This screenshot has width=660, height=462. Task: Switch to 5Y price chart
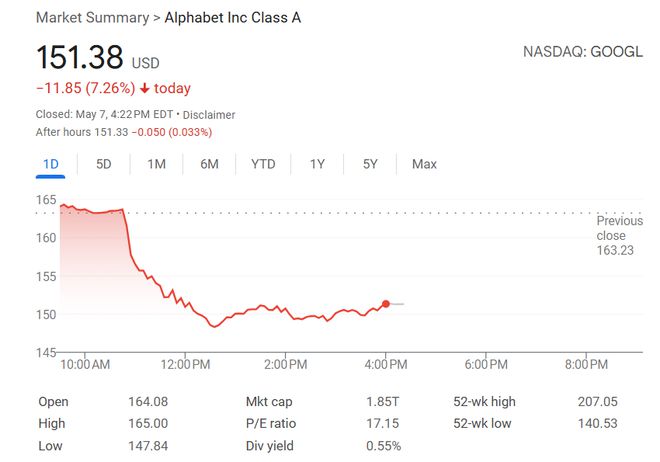pyautogui.click(x=370, y=164)
